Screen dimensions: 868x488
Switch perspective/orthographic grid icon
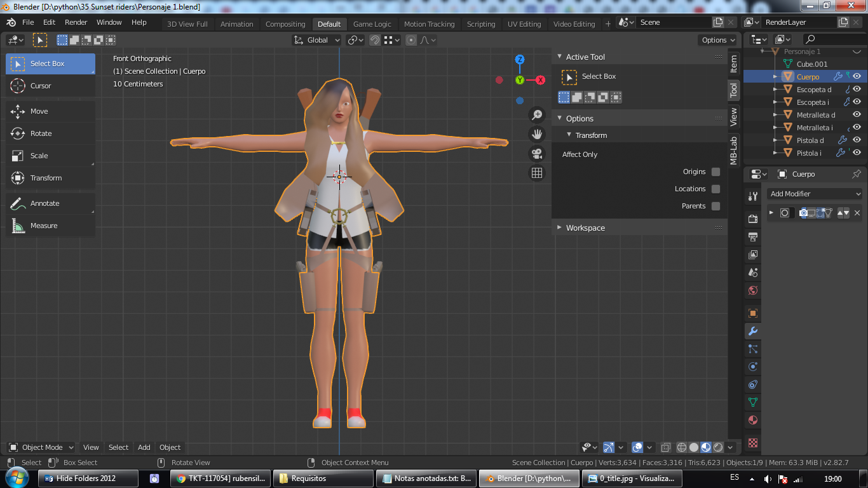point(537,173)
